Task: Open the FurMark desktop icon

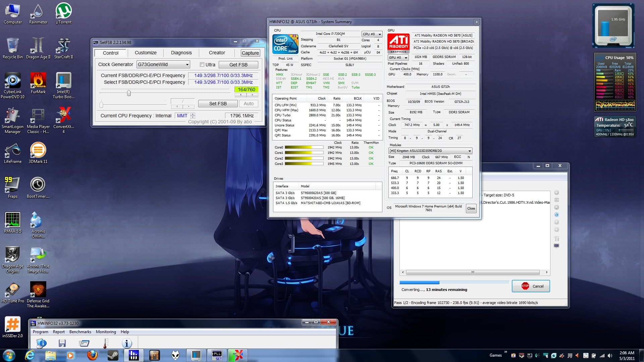Action: 38,83
